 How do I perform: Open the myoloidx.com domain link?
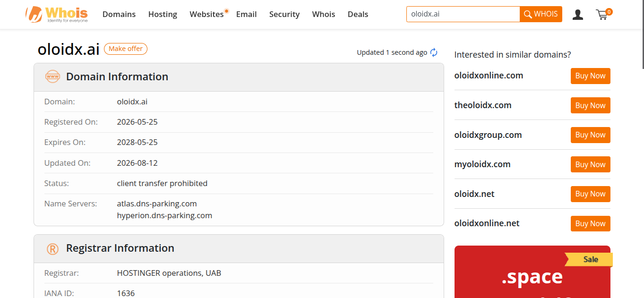[482, 164]
